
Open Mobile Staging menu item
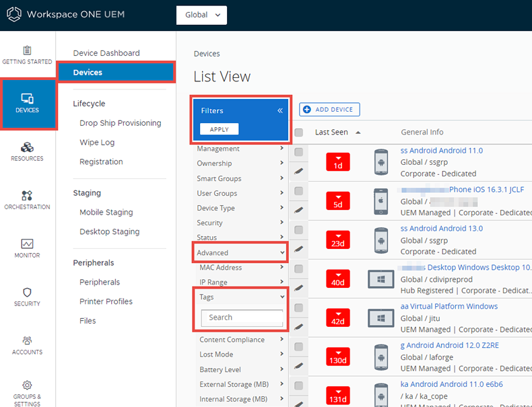(106, 212)
